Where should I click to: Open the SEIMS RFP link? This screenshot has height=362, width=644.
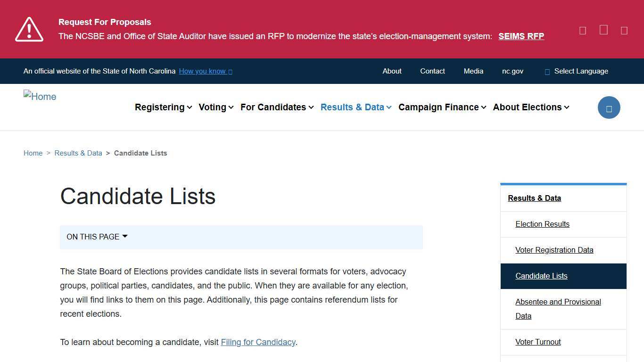pos(521,36)
